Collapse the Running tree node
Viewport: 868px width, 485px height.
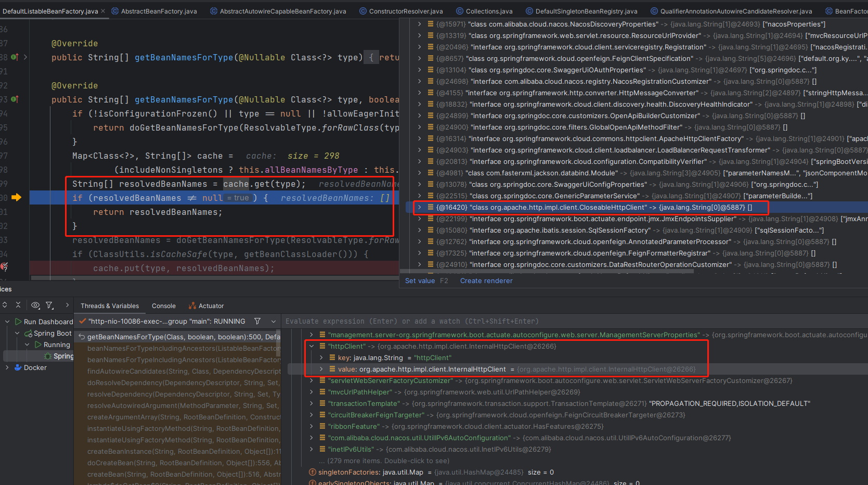27,344
